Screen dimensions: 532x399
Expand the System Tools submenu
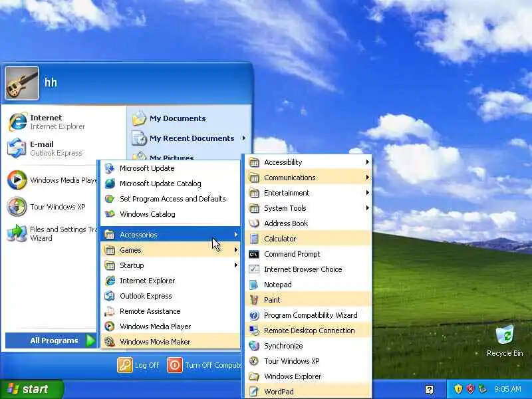pyautogui.click(x=308, y=208)
